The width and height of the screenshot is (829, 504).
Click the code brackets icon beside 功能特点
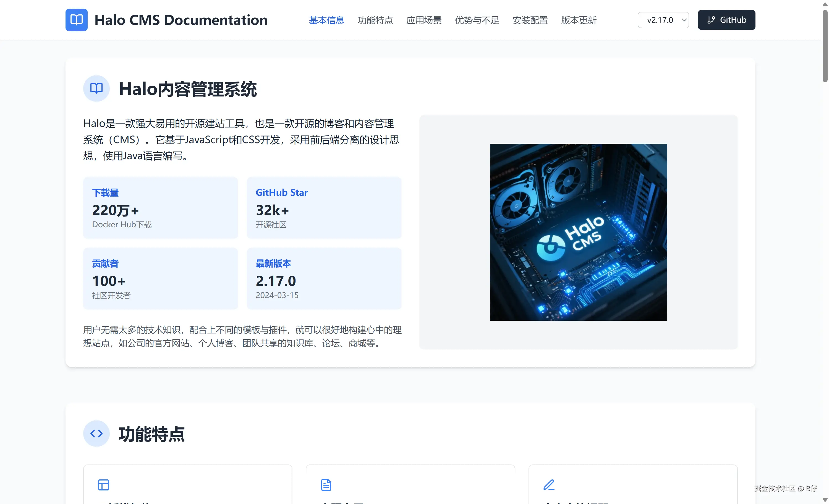pos(96,433)
